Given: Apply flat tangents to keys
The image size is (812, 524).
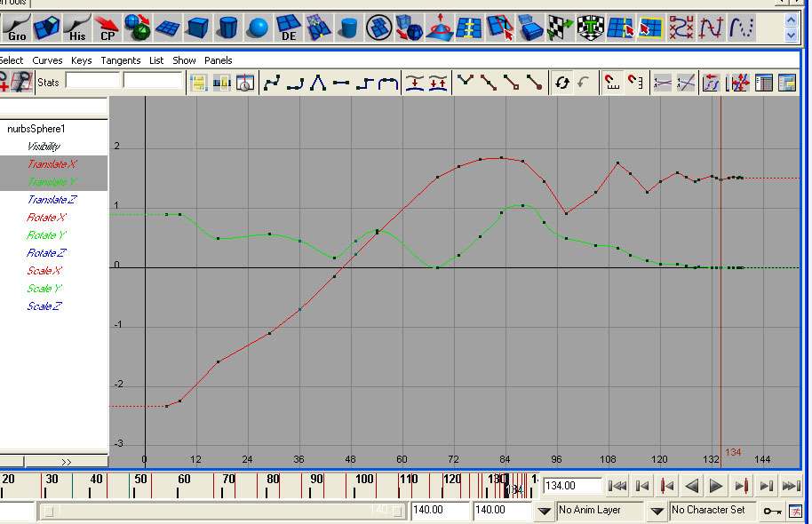Looking at the screenshot, I should [341, 83].
